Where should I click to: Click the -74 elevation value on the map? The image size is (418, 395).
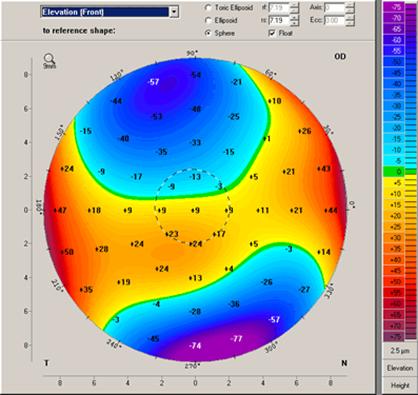click(x=195, y=346)
